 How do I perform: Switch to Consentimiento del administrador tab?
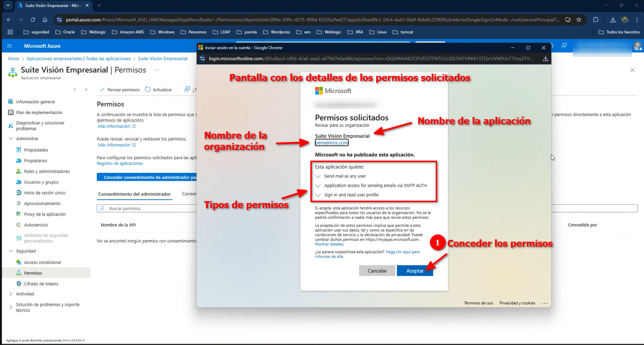click(134, 194)
